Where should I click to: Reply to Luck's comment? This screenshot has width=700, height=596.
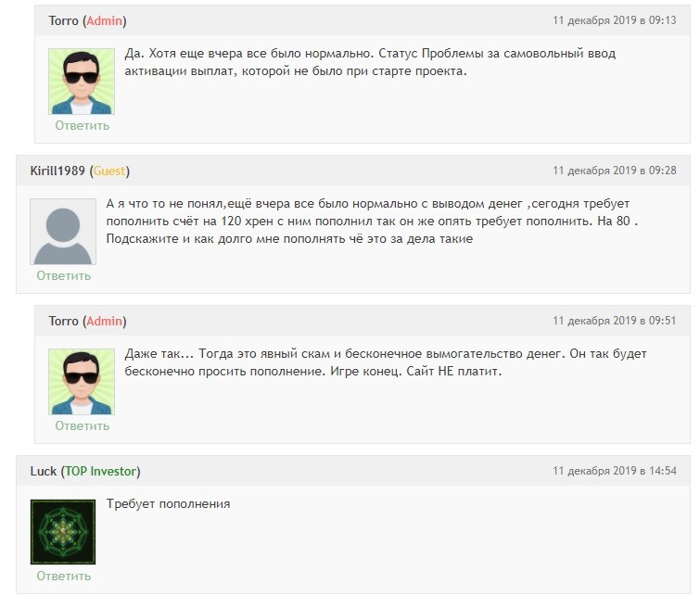tap(63, 576)
